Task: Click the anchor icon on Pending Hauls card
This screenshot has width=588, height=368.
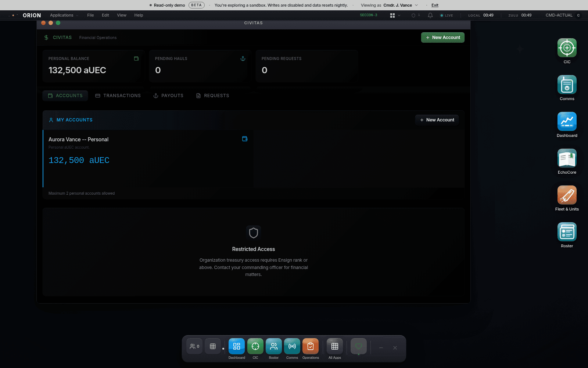Action: [243, 59]
